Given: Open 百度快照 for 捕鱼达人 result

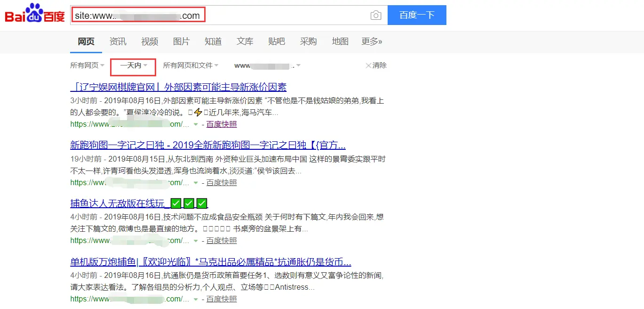Looking at the screenshot, I should 222,241.
